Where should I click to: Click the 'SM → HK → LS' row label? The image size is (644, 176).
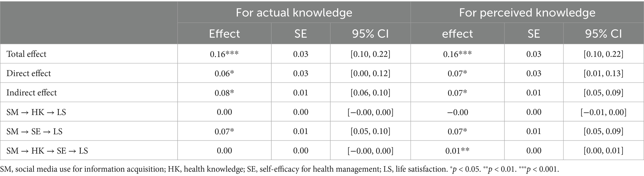(x=36, y=112)
